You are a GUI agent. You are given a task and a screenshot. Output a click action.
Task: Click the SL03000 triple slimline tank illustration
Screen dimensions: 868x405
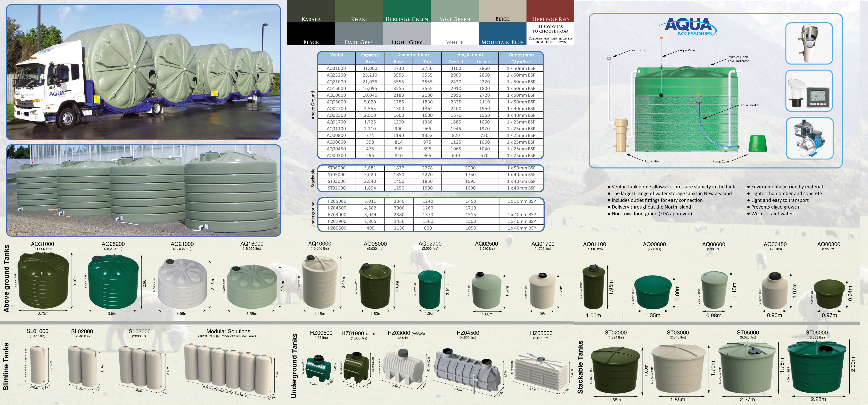pyautogui.click(x=140, y=368)
